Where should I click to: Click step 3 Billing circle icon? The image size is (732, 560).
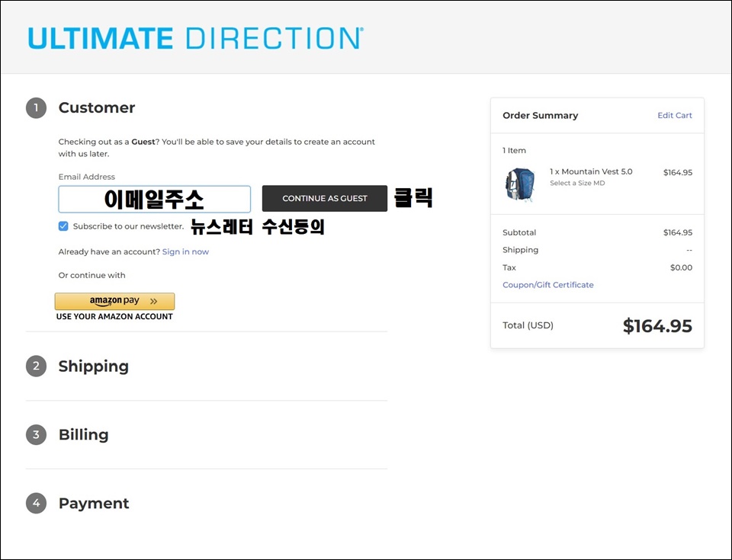click(36, 435)
